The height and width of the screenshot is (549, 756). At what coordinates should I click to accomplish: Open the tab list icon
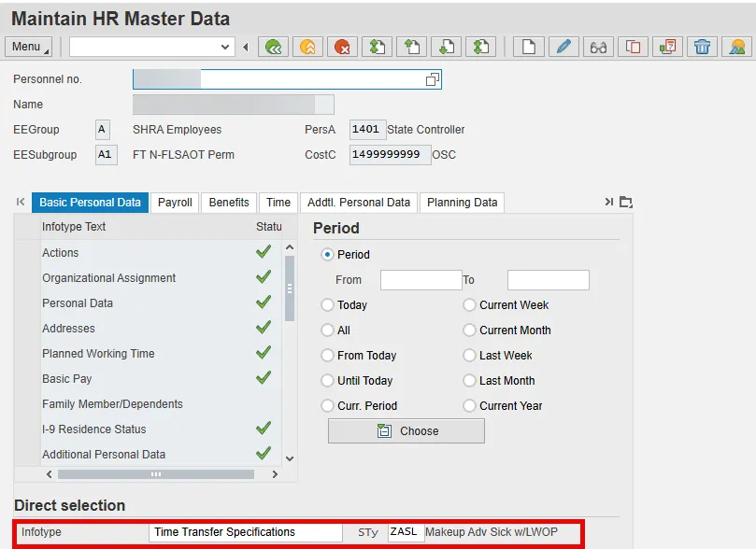[626, 202]
